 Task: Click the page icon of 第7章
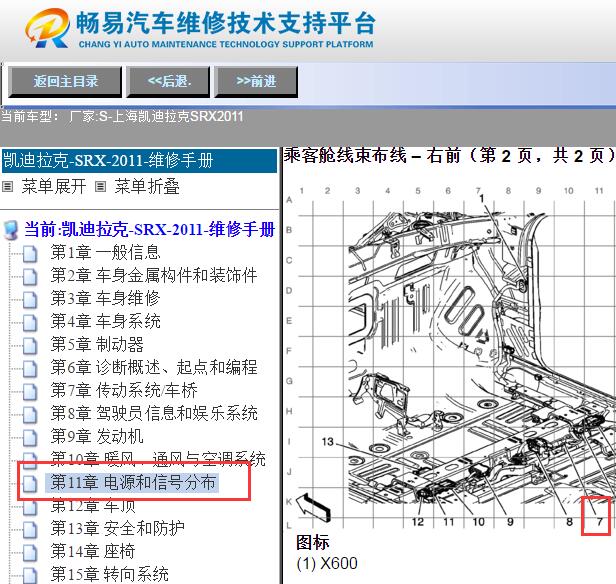pos(30,392)
